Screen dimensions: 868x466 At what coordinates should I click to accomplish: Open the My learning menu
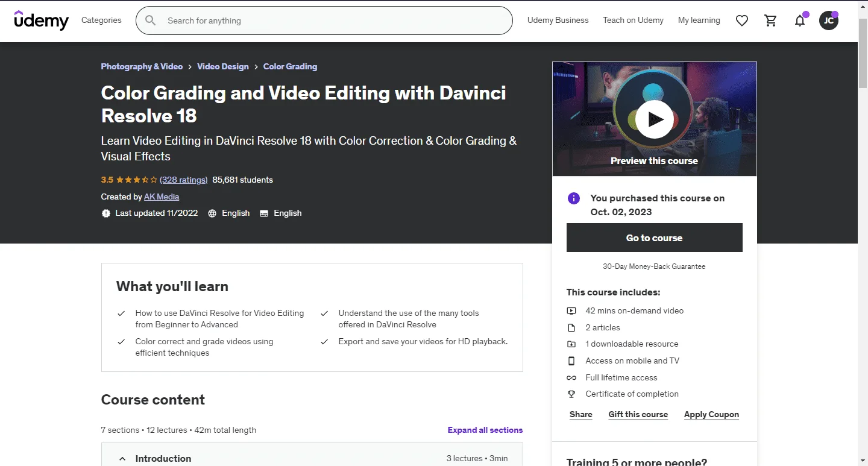point(699,20)
